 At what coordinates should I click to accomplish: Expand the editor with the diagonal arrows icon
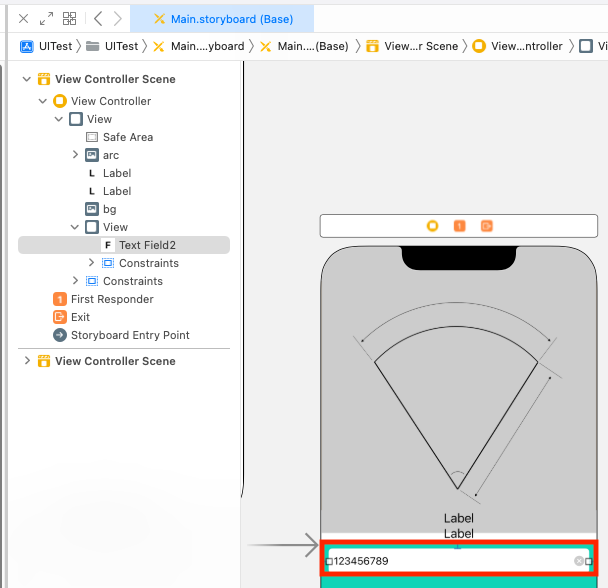click(x=47, y=19)
